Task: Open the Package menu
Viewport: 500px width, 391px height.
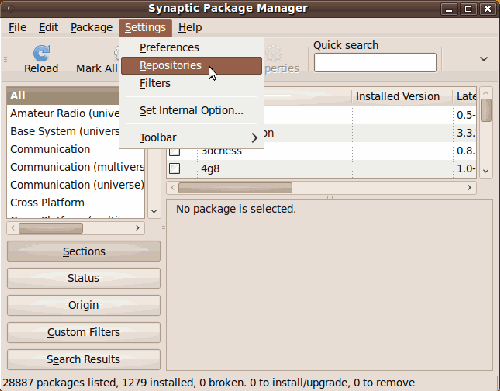Action: coord(91,27)
